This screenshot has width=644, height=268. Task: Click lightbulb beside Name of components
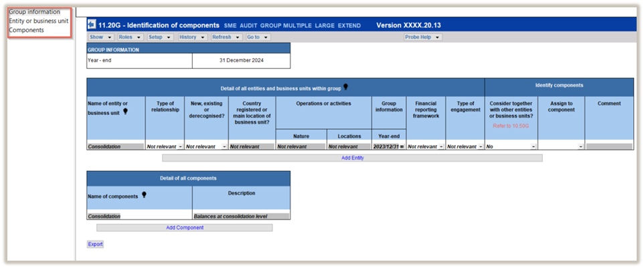[143, 195]
